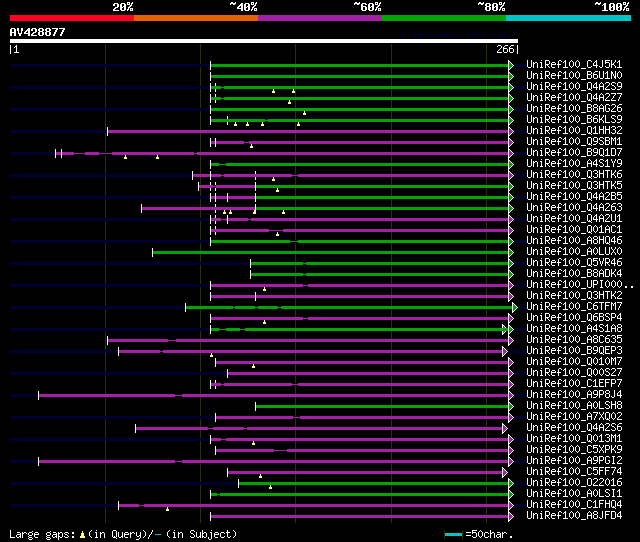The image size is (640, 542).
Task: Select the UniRef100_Q3HTK2 label
Action: click(574, 296)
